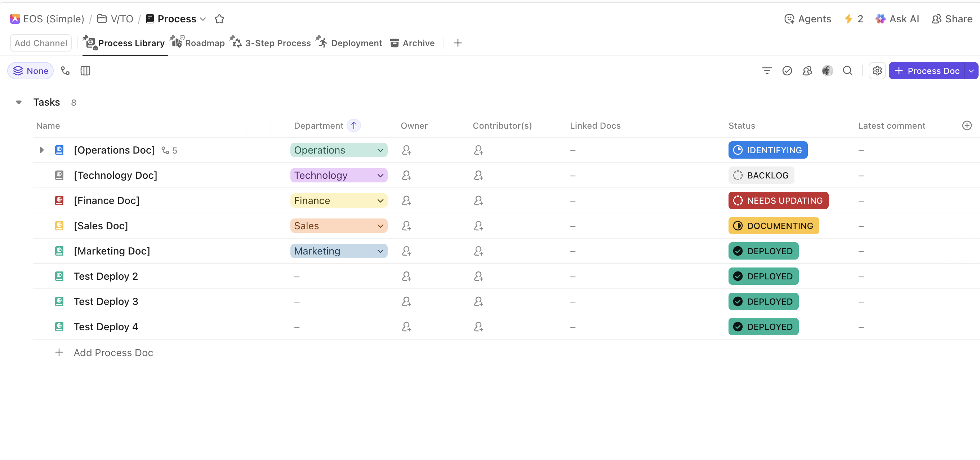Collapse the Tasks group
This screenshot has height=460, width=980.
pos(19,102)
